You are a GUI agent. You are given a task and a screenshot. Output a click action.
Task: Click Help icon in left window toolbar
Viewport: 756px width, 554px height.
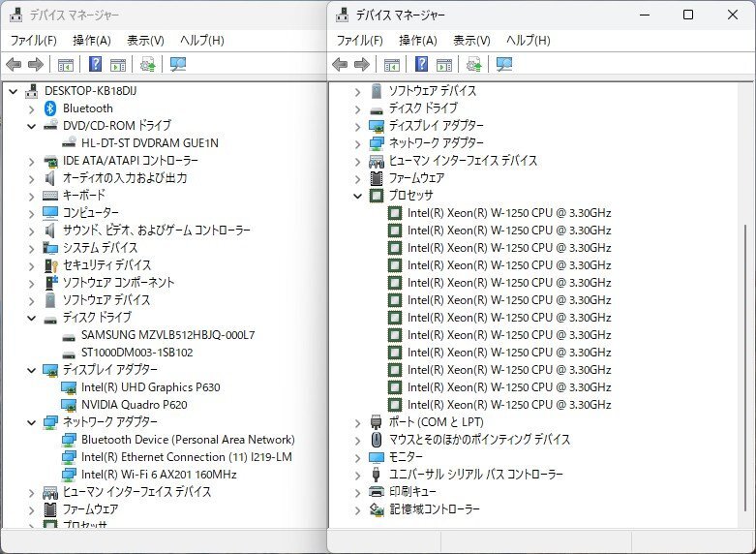coord(96,64)
